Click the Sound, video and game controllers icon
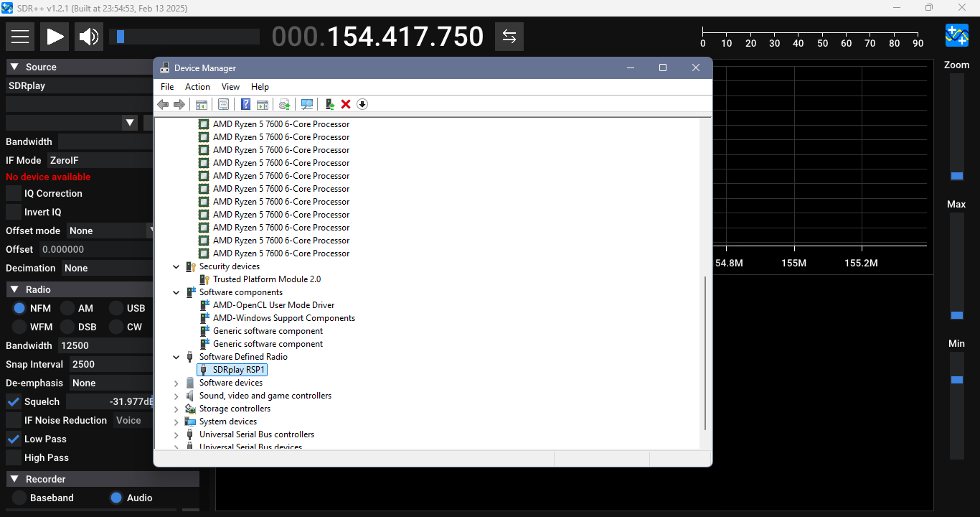This screenshot has width=980, height=517. (190, 396)
